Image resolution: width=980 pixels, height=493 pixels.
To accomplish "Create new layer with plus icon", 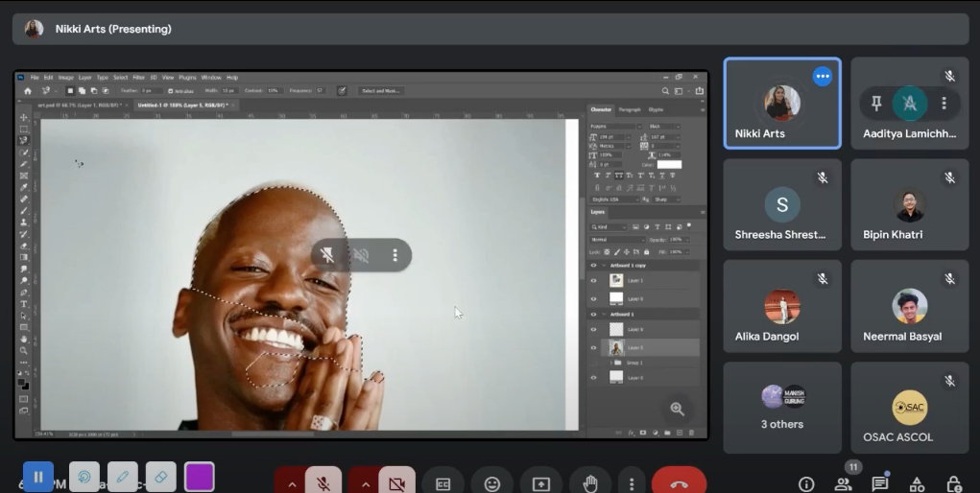I will [x=680, y=433].
